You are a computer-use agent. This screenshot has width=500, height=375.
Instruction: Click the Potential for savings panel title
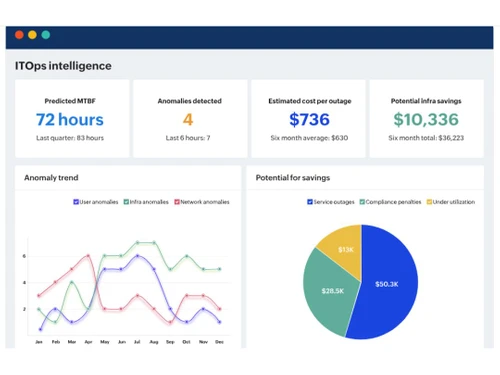click(293, 178)
